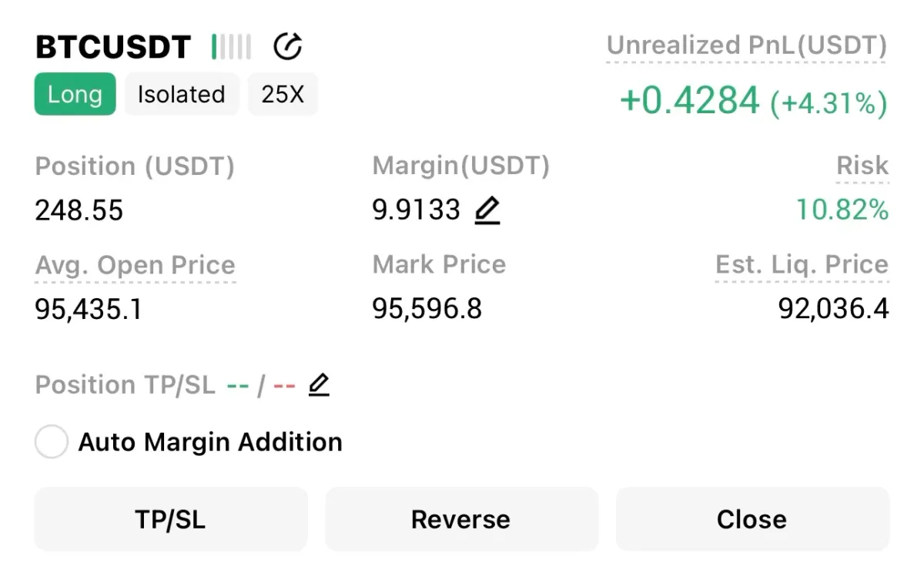
Task: Tap the Mark Price value 95,596.8
Action: click(427, 309)
